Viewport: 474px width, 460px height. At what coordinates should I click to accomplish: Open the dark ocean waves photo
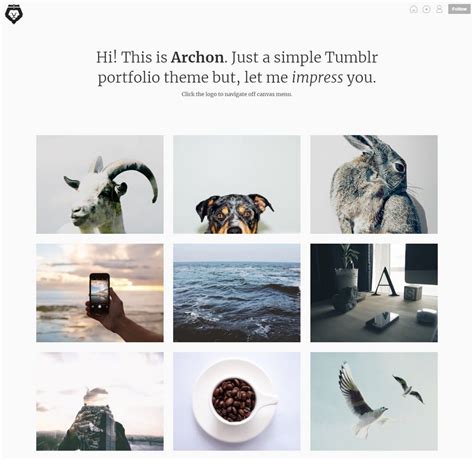click(x=237, y=293)
